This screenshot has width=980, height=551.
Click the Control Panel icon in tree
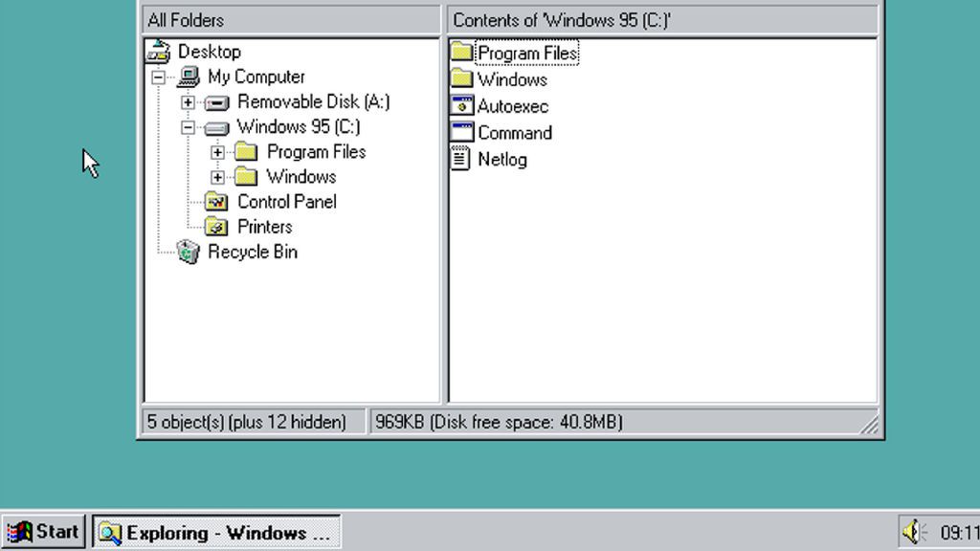[x=216, y=202]
